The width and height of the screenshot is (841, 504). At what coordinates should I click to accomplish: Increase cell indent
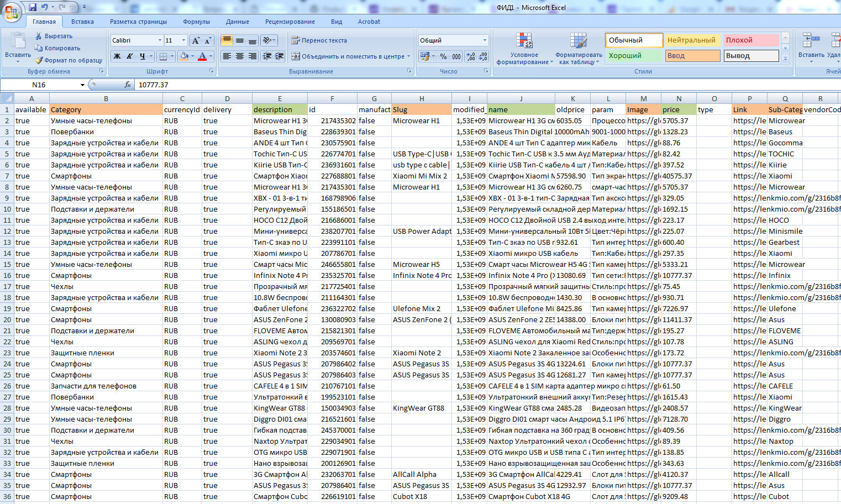[x=280, y=56]
